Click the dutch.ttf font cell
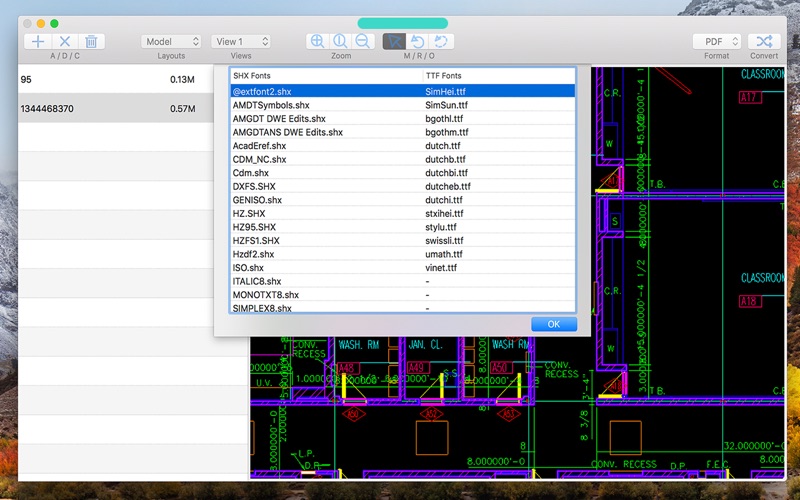The height and width of the screenshot is (500, 800). tap(442, 146)
